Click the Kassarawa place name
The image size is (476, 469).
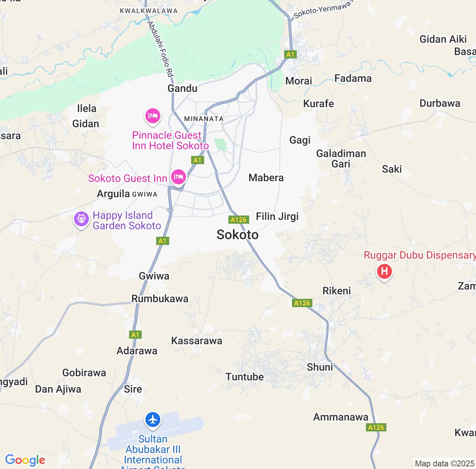pos(197,341)
